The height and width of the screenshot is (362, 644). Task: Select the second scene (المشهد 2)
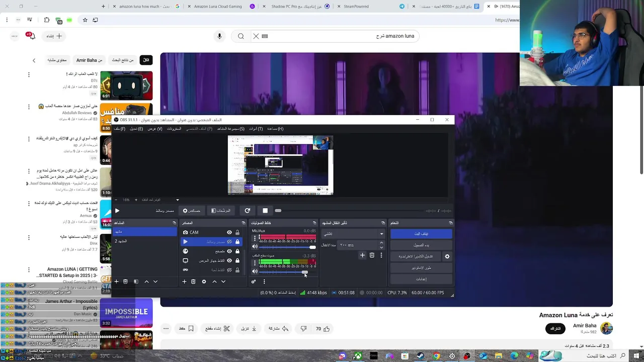145,241
